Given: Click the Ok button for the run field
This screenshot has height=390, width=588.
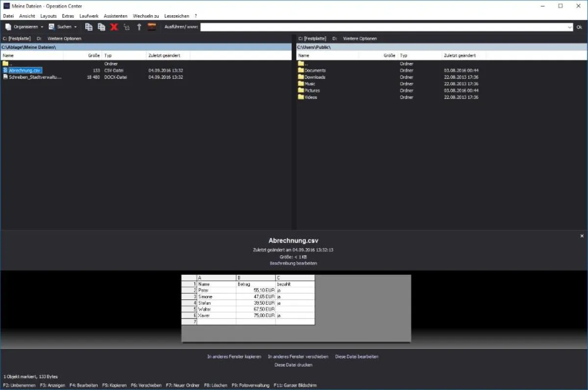Looking at the screenshot, I should (x=580, y=27).
